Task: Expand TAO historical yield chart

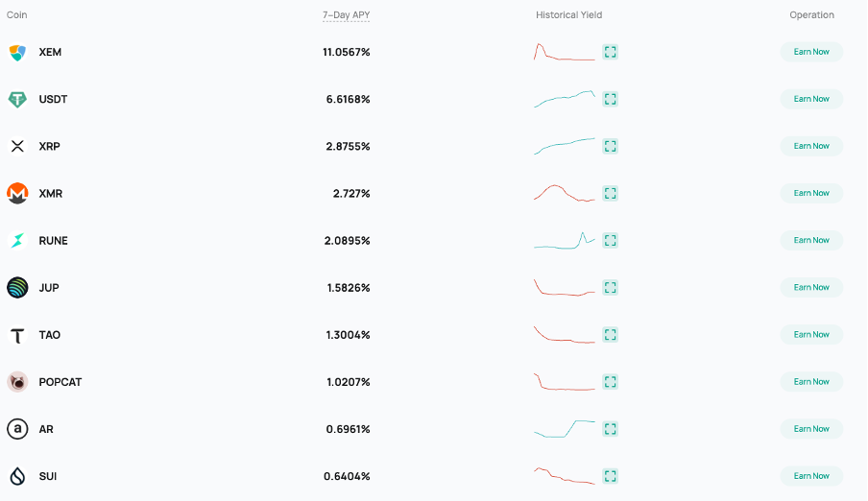Action: click(x=611, y=335)
